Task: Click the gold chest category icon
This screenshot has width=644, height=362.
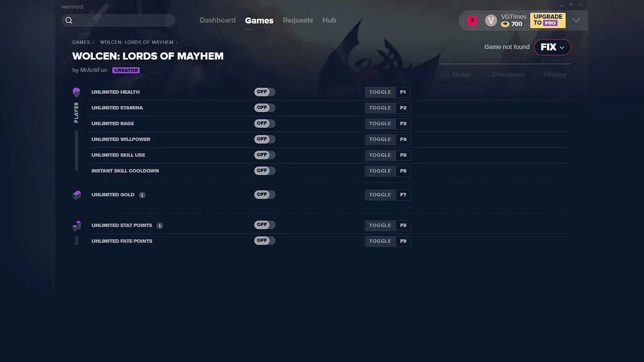Action: point(76,195)
